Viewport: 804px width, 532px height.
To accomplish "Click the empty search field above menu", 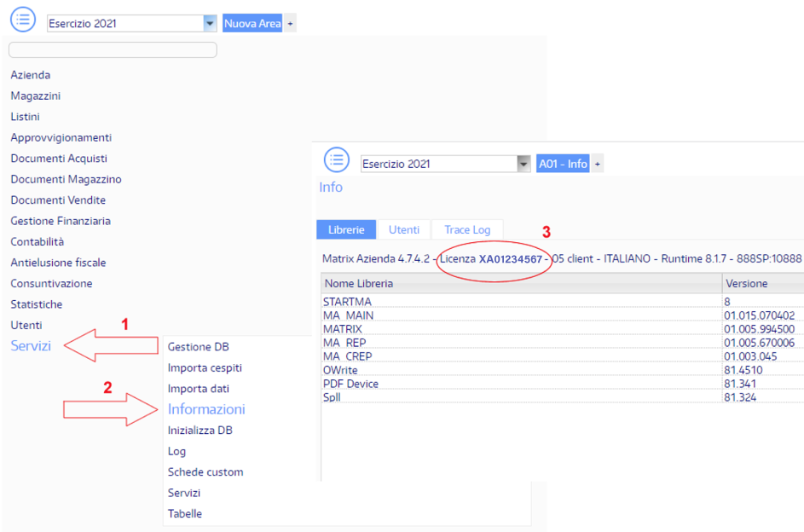I will (x=113, y=50).
